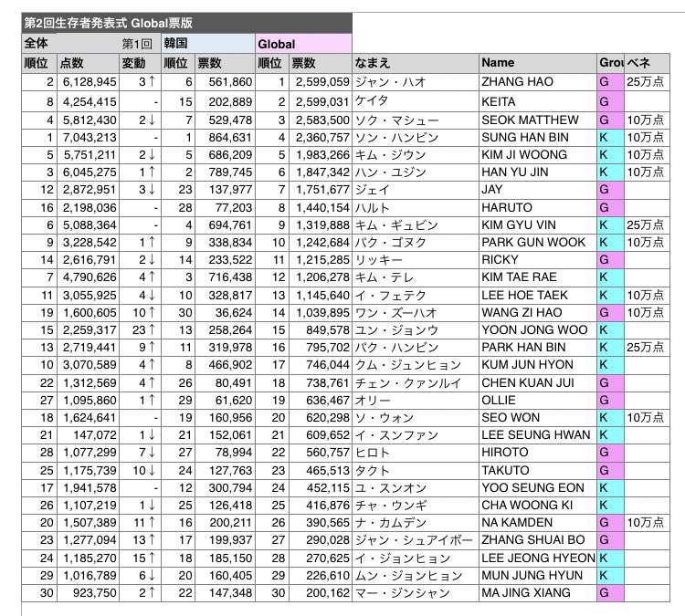
Task: Click the Global votes '2,599,031'
Action: click(321, 101)
